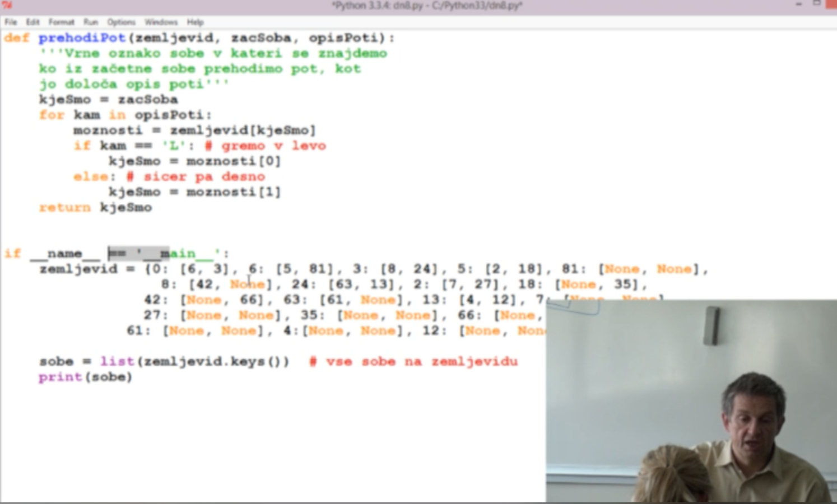
Task: Click the prehodiPot function name
Action: point(82,38)
